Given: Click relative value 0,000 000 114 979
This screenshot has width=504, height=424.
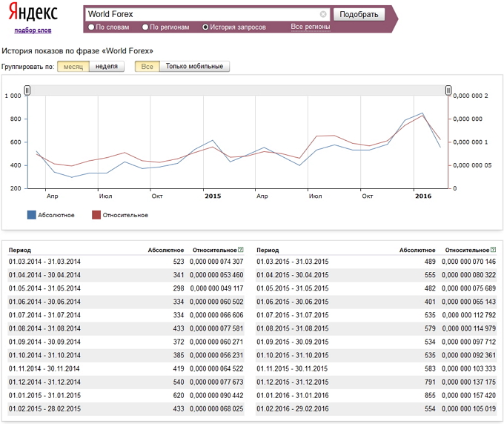Looking at the screenshot, I should (x=468, y=328).
